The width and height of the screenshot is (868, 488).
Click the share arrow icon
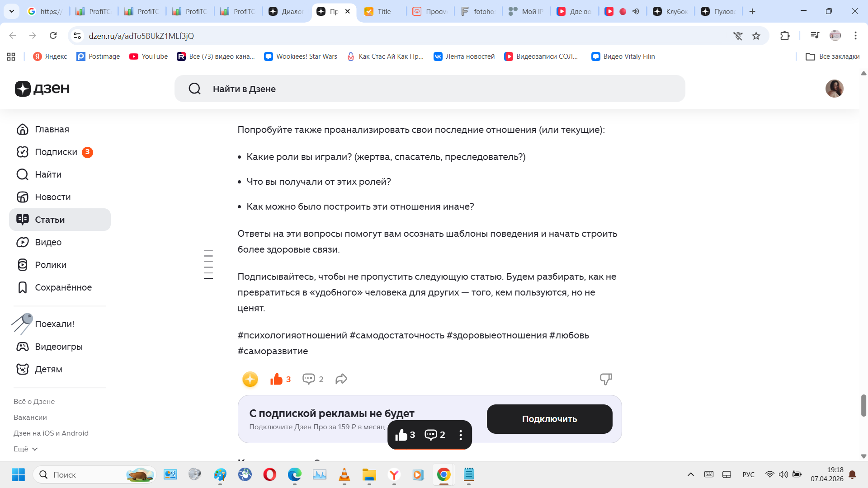click(341, 379)
